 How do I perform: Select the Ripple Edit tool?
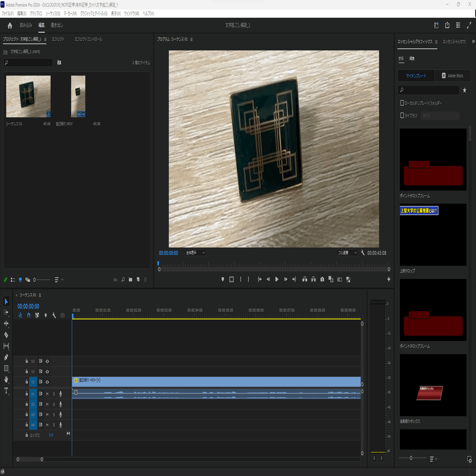6,324
